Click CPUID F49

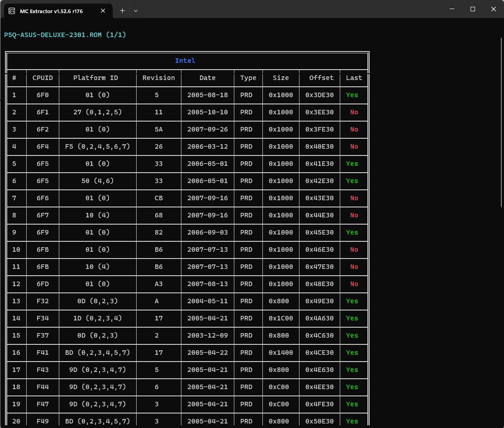tap(43, 421)
